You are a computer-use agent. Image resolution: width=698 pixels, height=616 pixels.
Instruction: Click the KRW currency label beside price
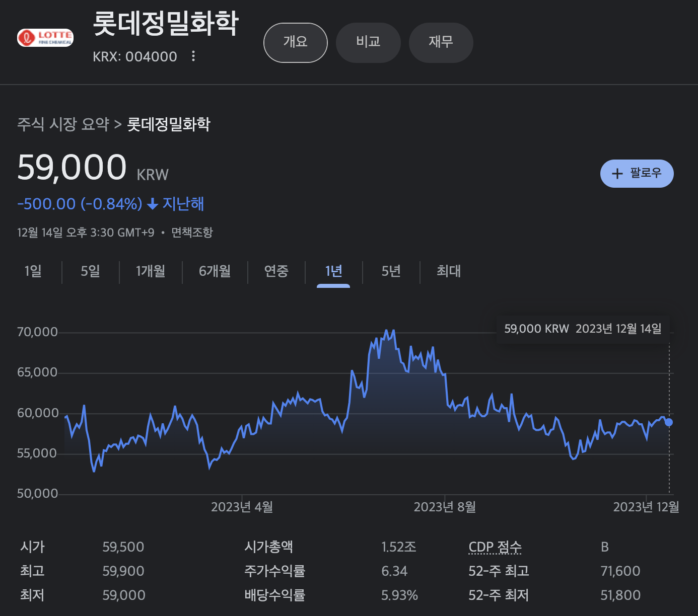click(x=153, y=175)
